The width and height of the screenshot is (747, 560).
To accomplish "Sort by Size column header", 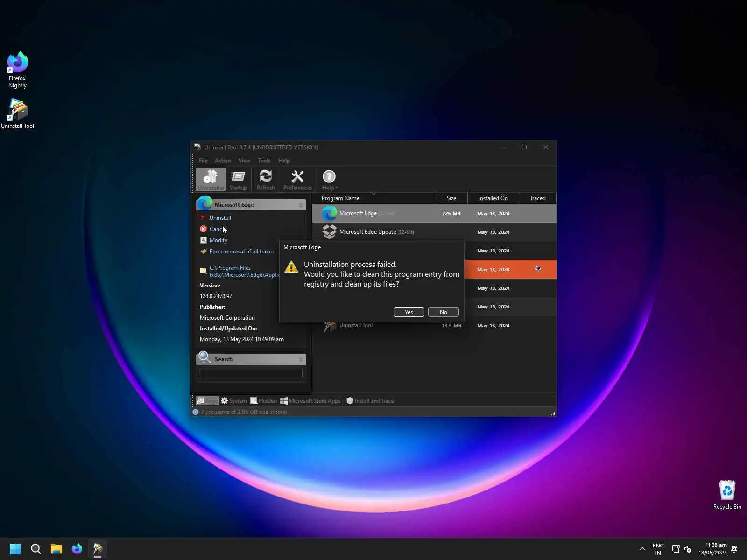I will click(x=451, y=198).
